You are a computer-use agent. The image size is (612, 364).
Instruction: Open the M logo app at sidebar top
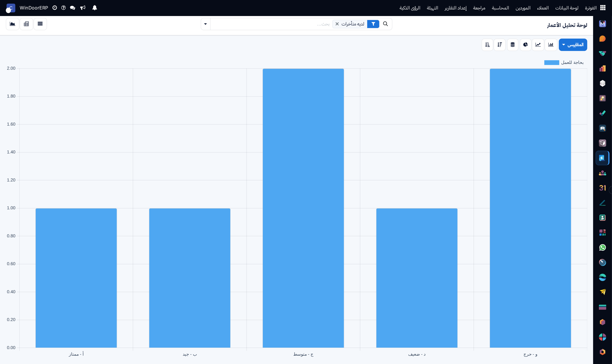pyautogui.click(x=602, y=24)
